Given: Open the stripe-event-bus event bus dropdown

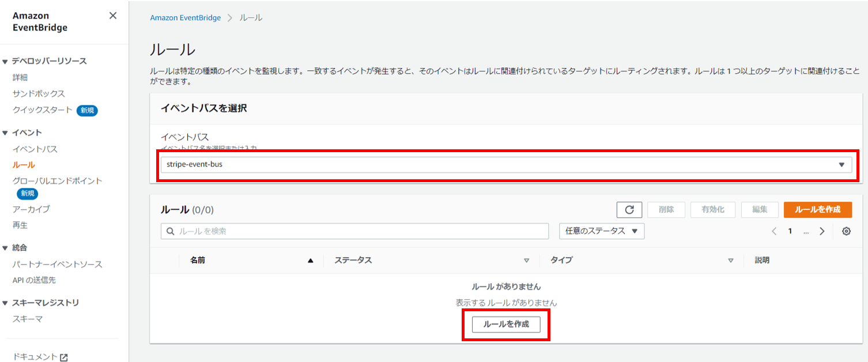Looking at the screenshot, I should coord(506,164).
